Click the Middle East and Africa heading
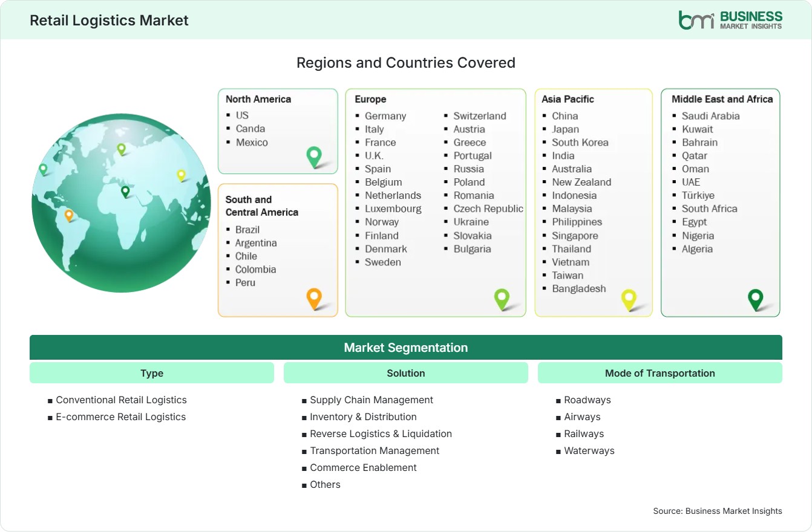This screenshot has height=532, width=812. (722, 99)
